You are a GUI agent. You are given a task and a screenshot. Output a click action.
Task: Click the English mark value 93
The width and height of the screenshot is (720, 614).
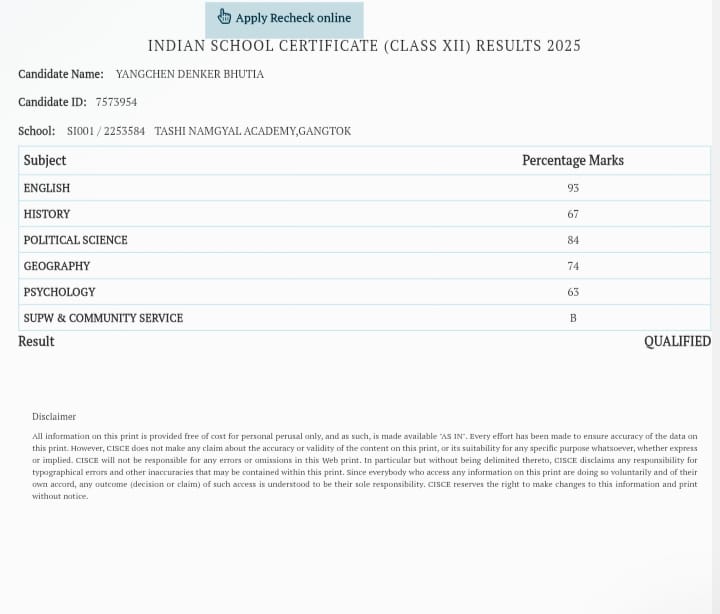pyautogui.click(x=573, y=188)
